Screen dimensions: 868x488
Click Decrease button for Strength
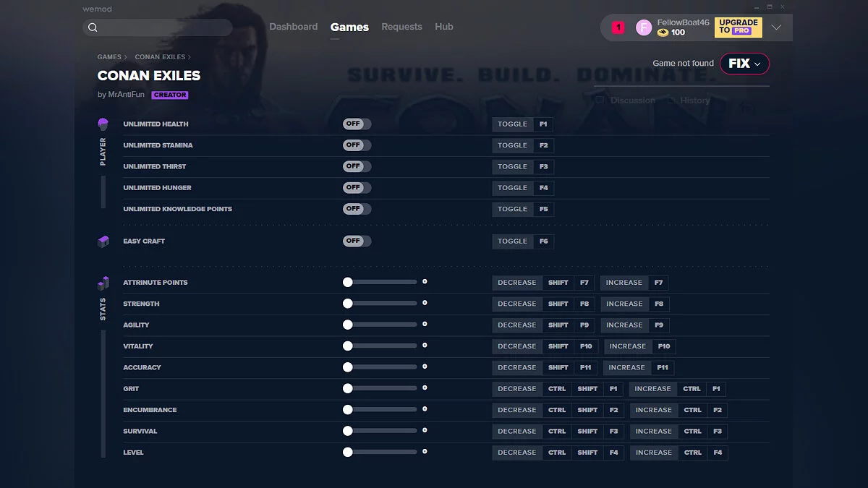[x=517, y=304]
